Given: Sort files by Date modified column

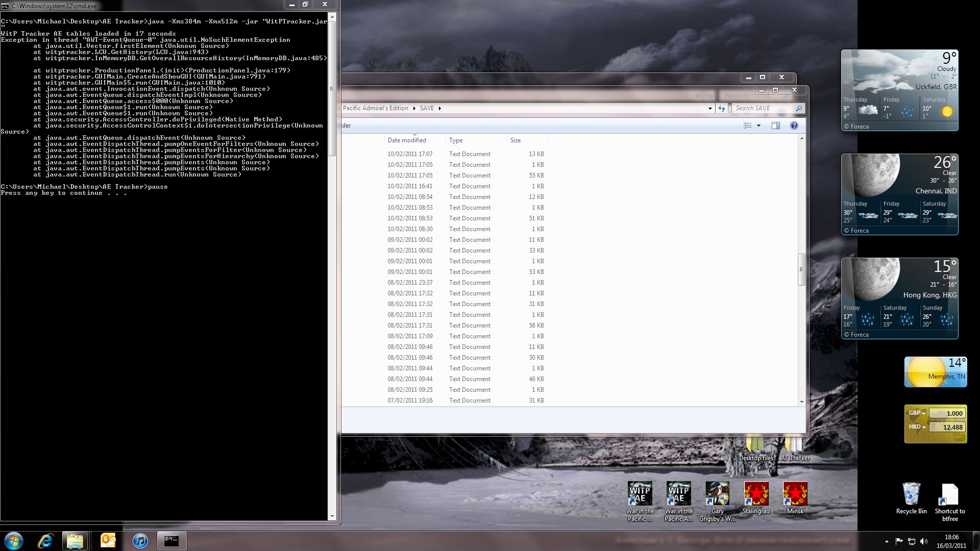Looking at the screenshot, I should [x=407, y=140].
